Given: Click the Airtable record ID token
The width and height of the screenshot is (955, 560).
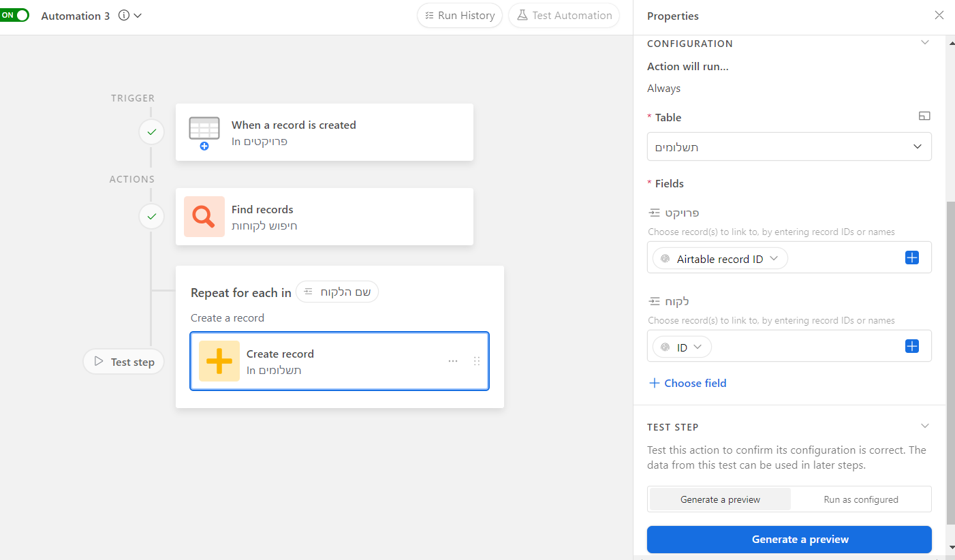Looking at the screenshot, I should point(720,259).
